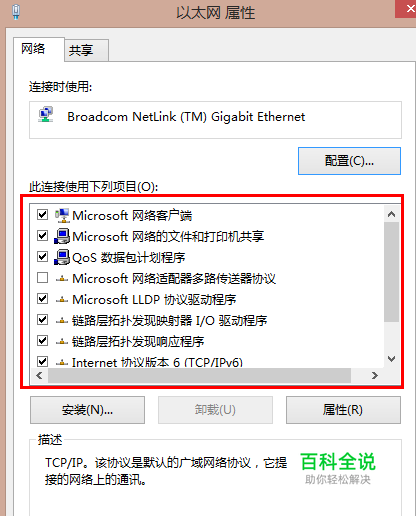Image resolution: width=416 pixels, height=516 pixels.
Task: Click the Internet 协议版本 6 protocol icon
Action: tap(62, 363)
